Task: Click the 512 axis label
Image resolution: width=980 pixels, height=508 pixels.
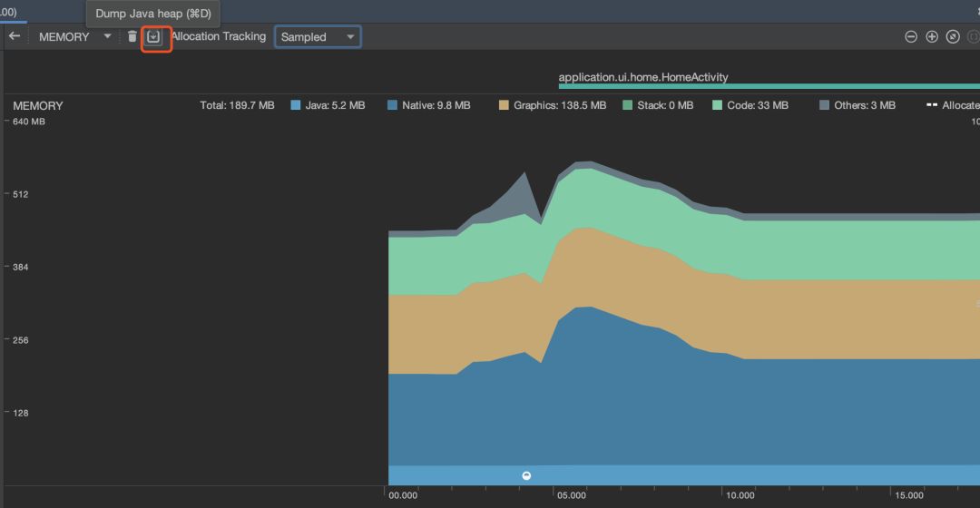Action: 21,194
